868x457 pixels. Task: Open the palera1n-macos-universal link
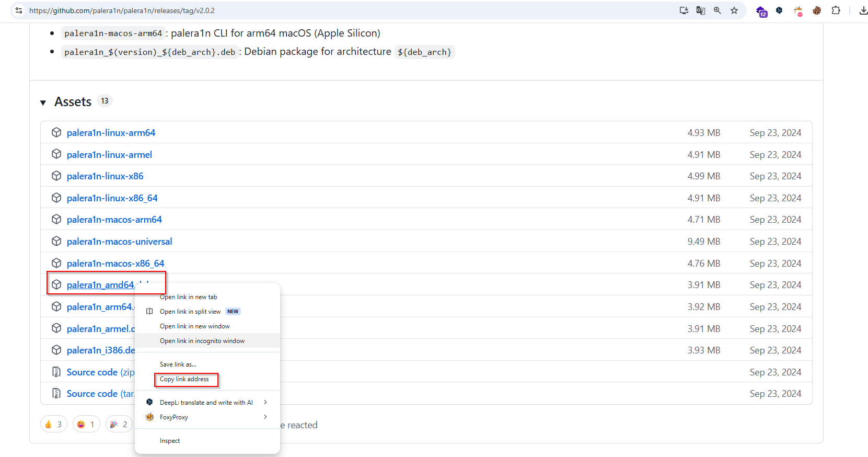click(x=119, y=242)
